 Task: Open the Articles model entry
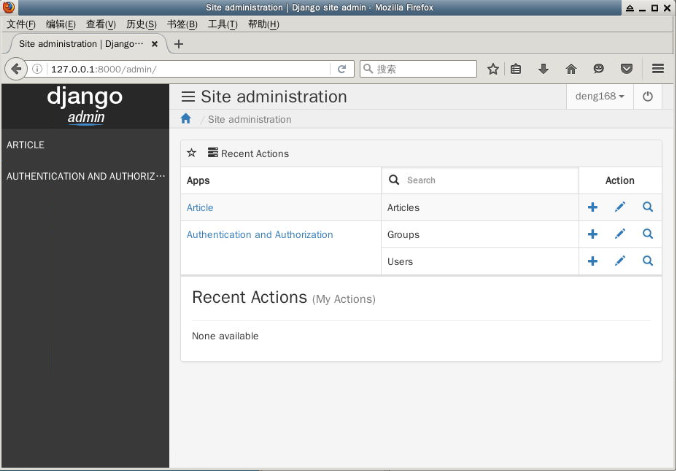(403, 207)
